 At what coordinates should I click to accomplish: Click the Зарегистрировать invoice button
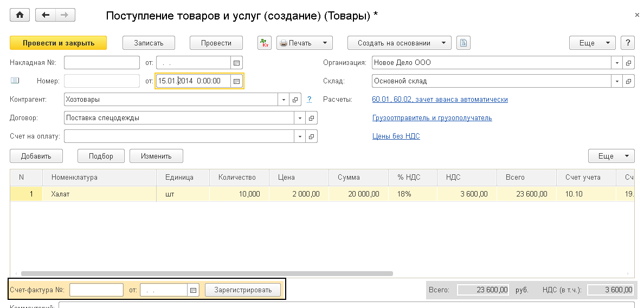[x=243, y=290]
